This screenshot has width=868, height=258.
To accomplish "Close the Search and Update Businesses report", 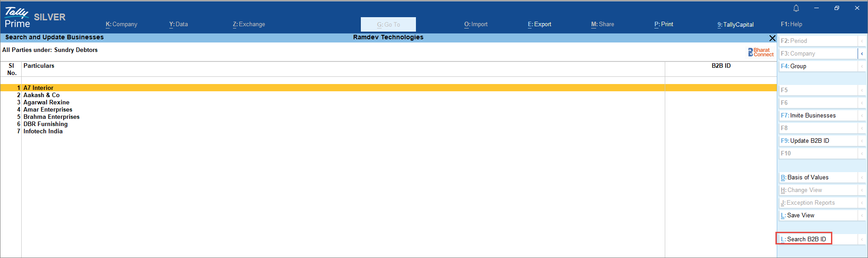I will [x=772, y=38].
